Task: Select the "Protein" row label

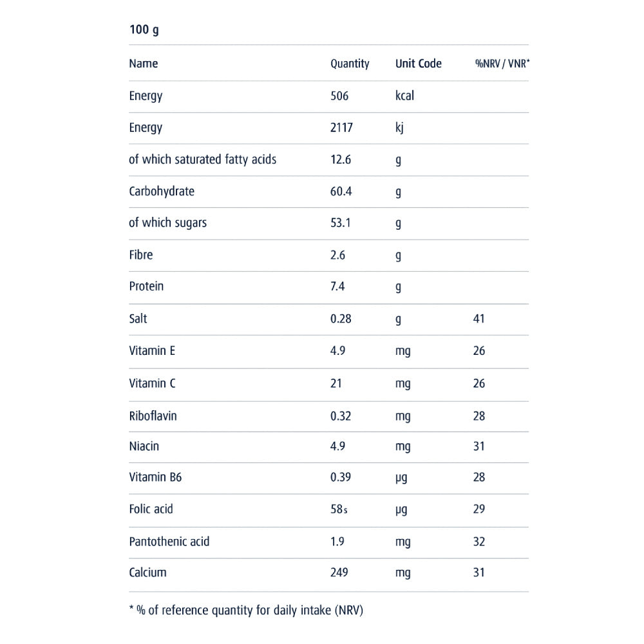Action: coord(146,287)
